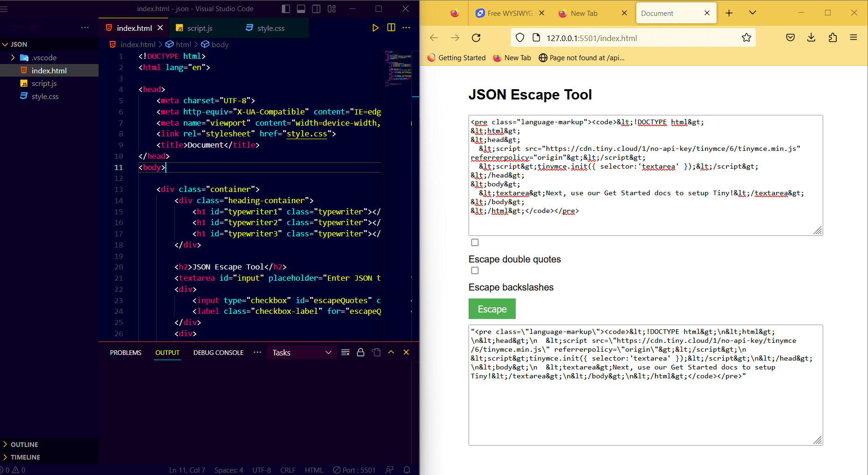Bookmark this page with the star icon
The height and width of the screenshot is (475, 868).
coord(747,38)
